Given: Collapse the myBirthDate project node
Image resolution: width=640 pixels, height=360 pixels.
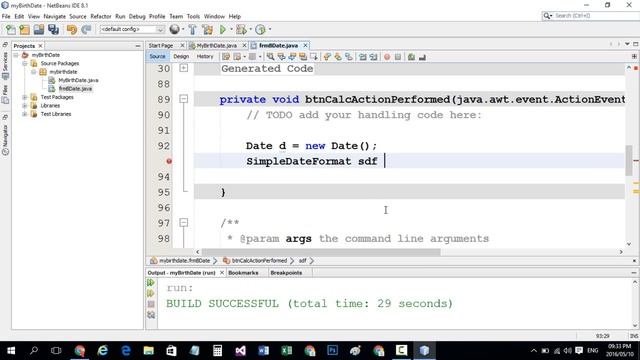Looking at the screenshot, I should 16,55.
